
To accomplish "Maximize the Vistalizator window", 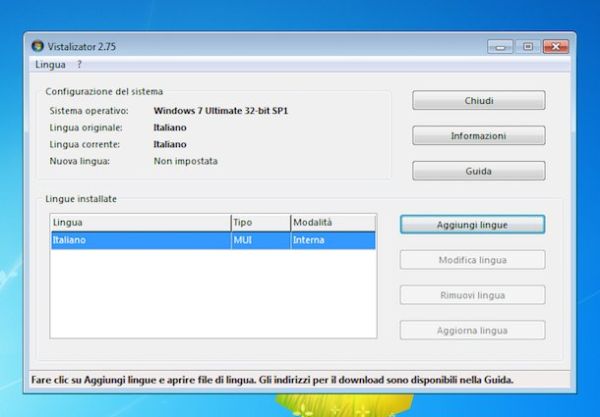I will coord(526,46).
